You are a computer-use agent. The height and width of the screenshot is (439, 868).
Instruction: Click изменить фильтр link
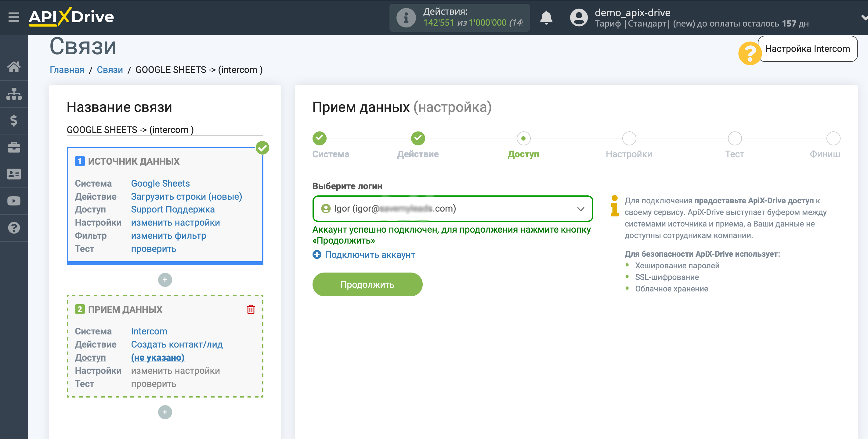(168, 235)
